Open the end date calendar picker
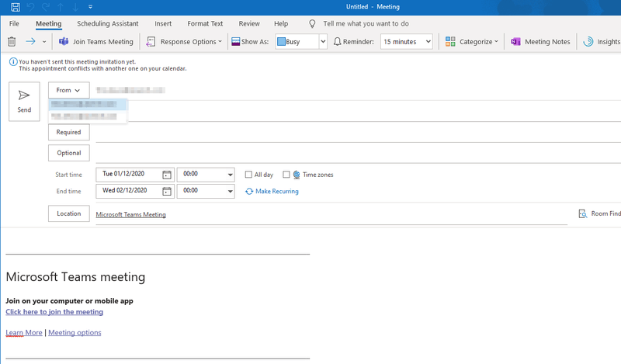Screen dimensions: 621x364 click(167, 191)
